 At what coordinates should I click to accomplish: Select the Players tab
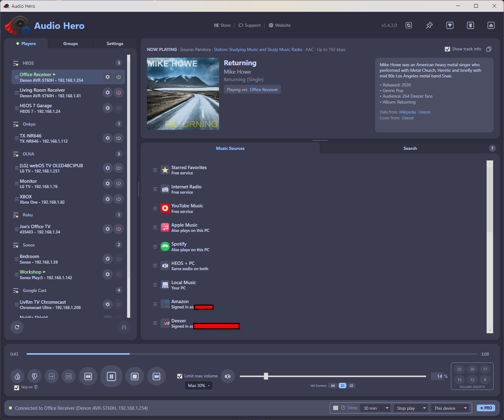(x=26, y=44)
